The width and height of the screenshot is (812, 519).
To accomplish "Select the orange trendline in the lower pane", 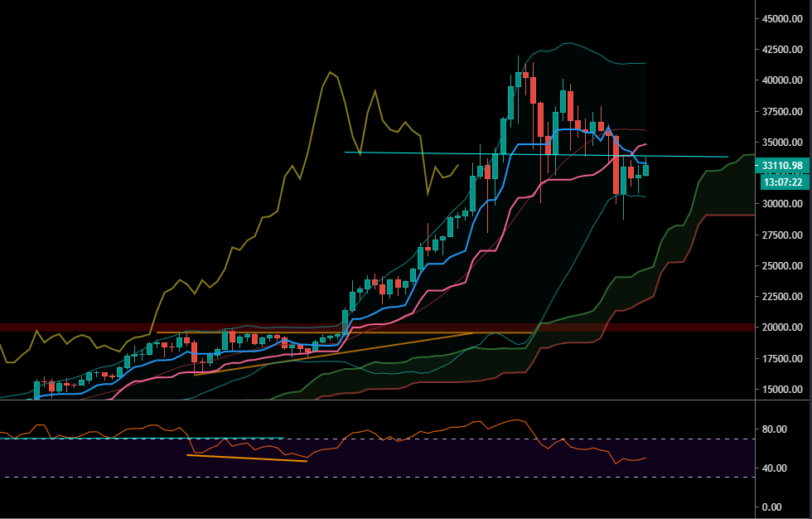I will click(x=249, y=456).
